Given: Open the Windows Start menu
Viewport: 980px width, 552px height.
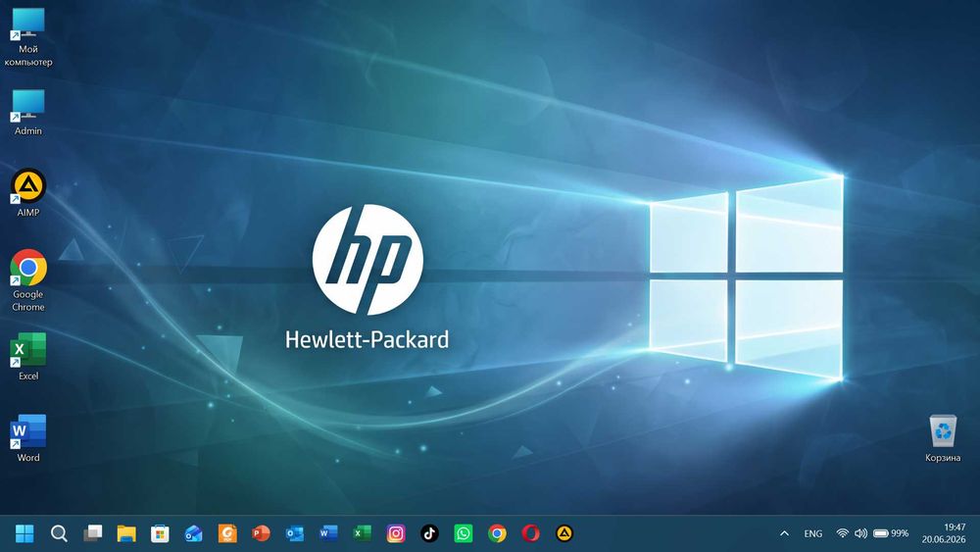Looking at the screenshot, I should [x=24, y=533].
